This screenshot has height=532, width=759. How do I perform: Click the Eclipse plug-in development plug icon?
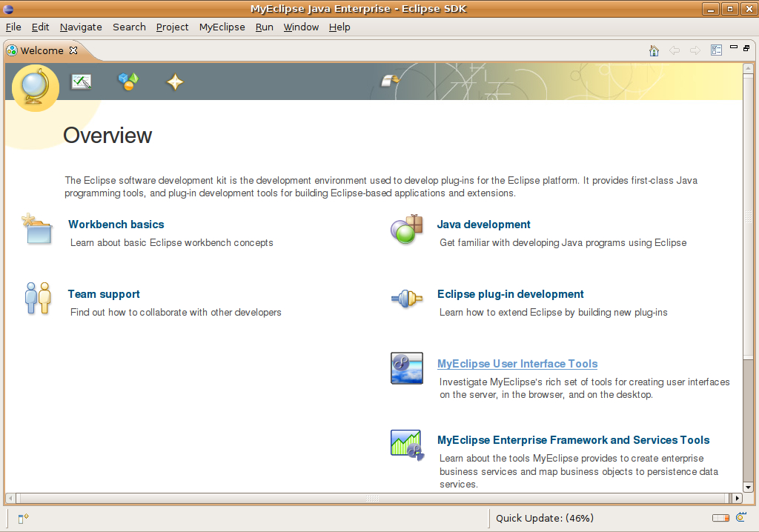(407, 298)
